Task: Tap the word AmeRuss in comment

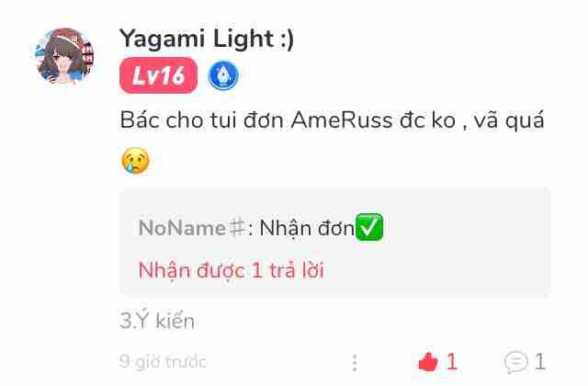Action: tap(342, 120)
